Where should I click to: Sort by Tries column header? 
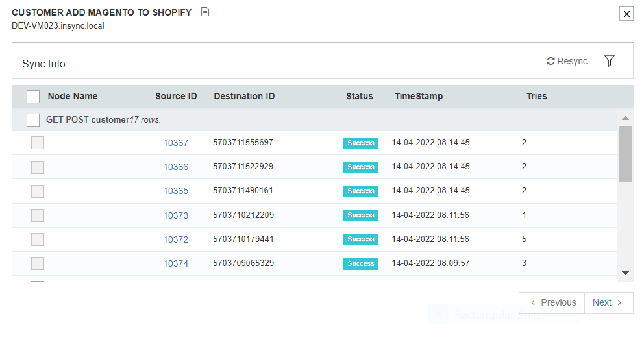coord(537,96)
